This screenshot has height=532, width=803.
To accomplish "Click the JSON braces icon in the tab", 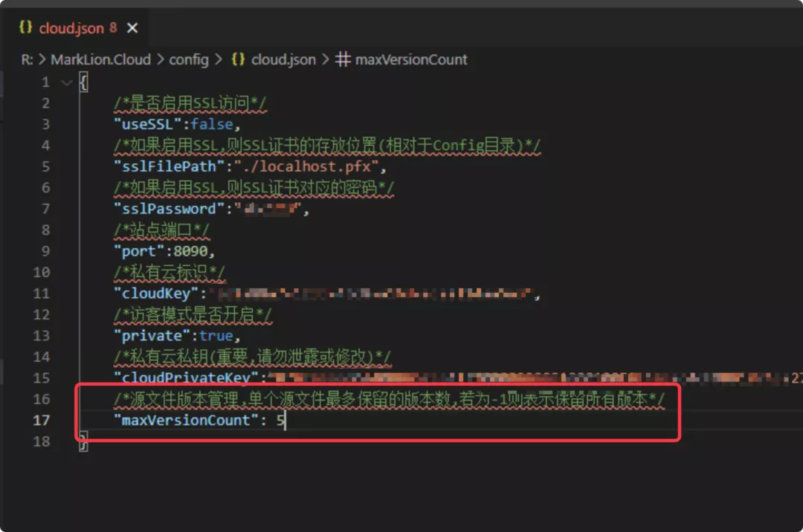I will pyautogui.click(x=25, y=28).
